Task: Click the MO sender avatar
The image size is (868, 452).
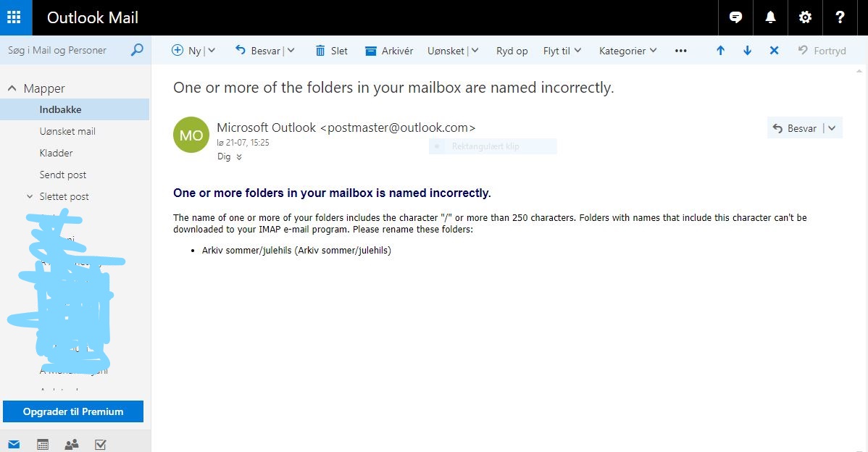Action: tap(191, 135)
